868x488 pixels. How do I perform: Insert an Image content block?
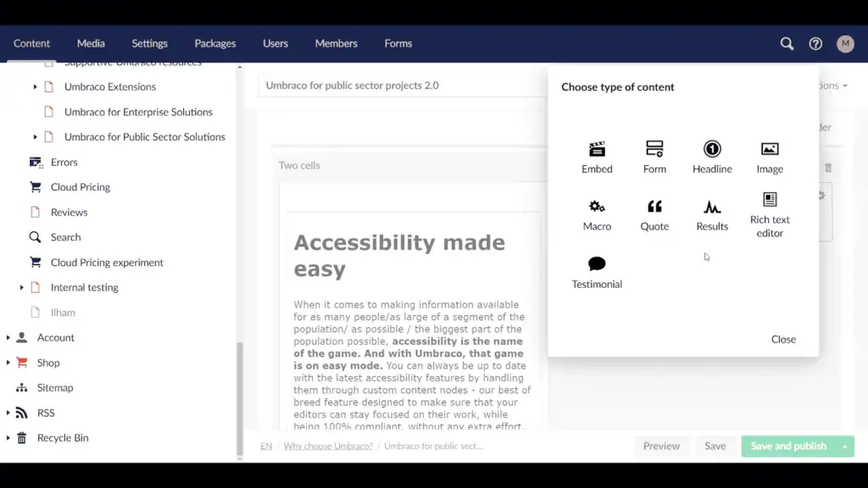click(x=770, y=157)
